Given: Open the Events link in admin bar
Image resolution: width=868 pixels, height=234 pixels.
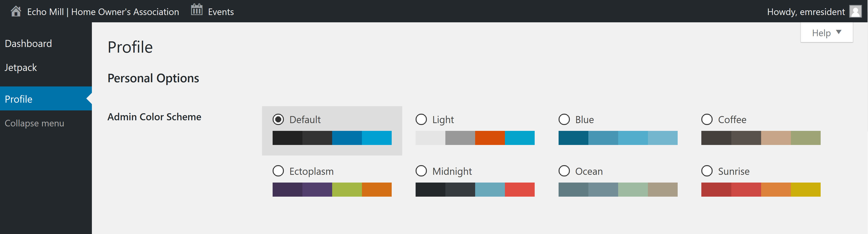Looking at the screenshot, I should [x=221, y=12].
